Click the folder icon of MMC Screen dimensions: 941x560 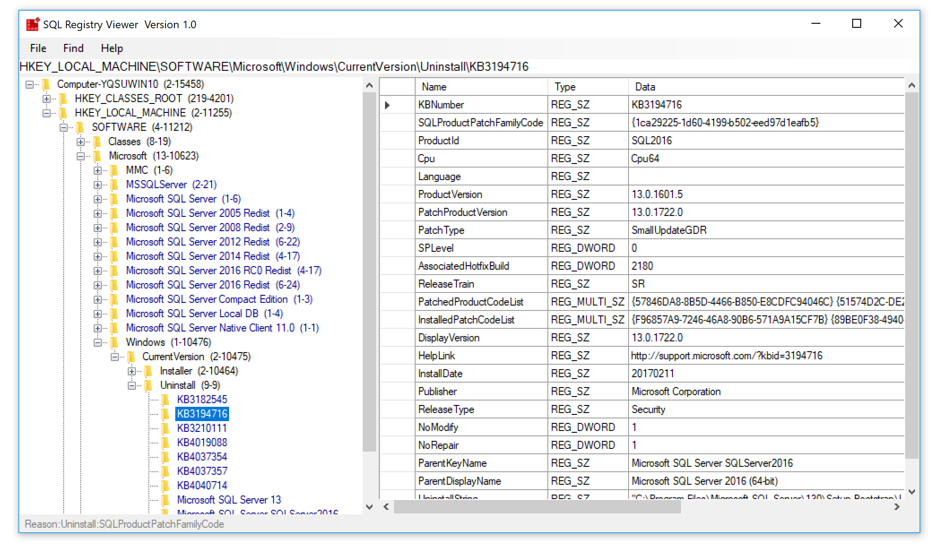pyautogui.click(x=114, y=170)
